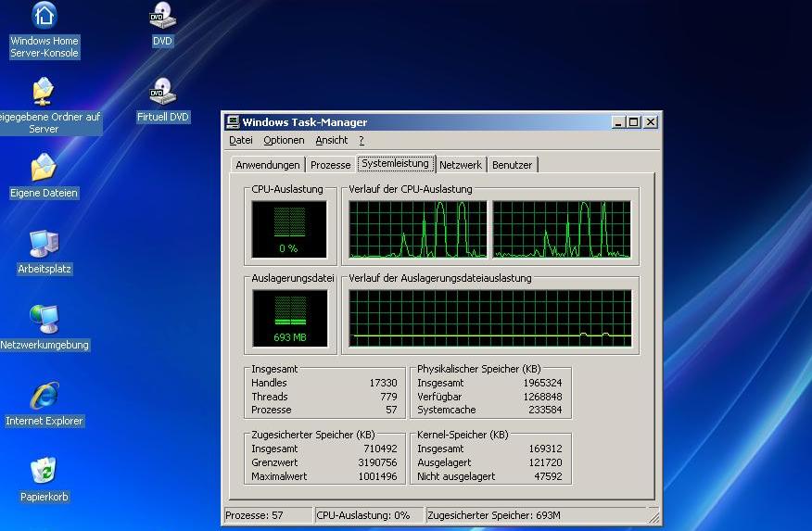Screen dimensions: 812x531
Task: Select the Systemleistung tab
Action: 396,163
